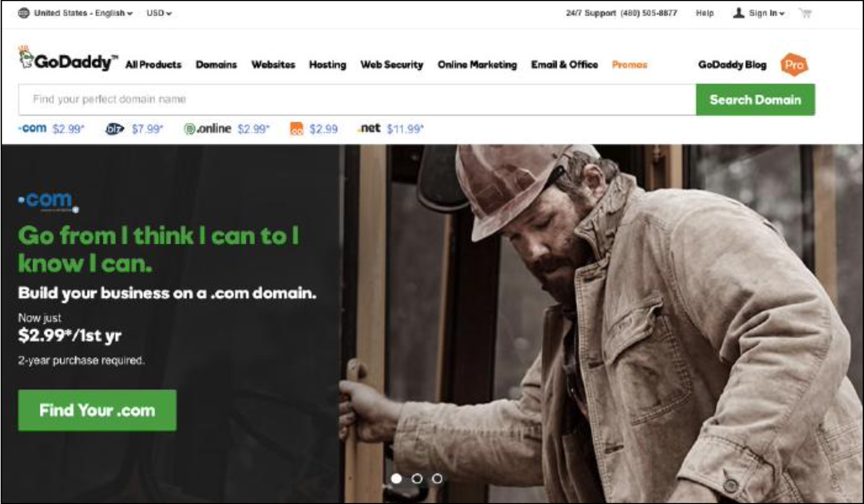Open the orange Pro badge
Viewport: 864px width, 504px height.
tap(794, 65)
